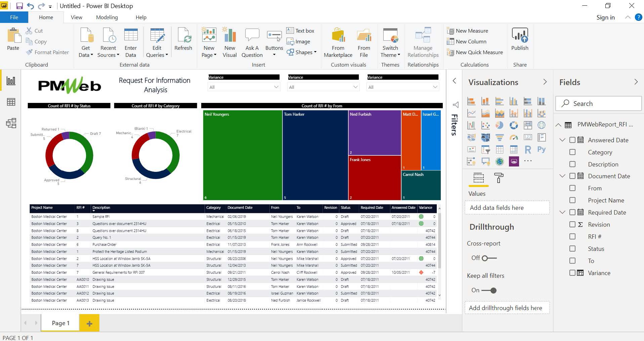
Task: Toggle Keep all filters switch
Action: (489, 290)
